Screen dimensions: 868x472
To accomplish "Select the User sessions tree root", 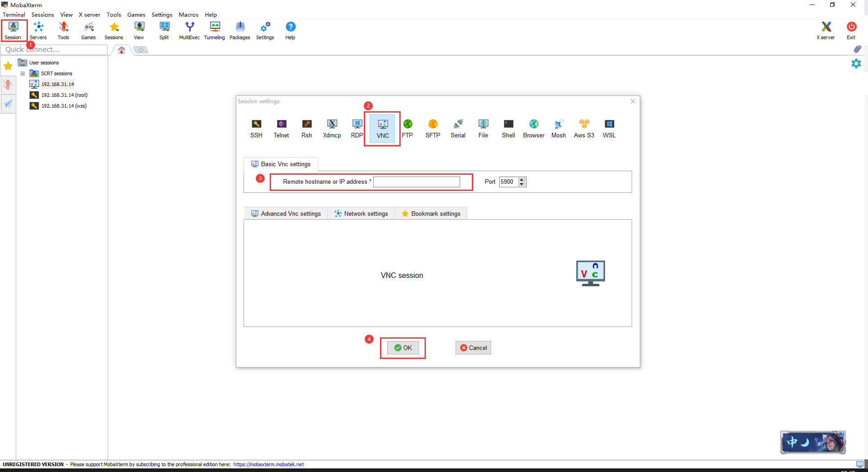I will click(x=44, y=63).
